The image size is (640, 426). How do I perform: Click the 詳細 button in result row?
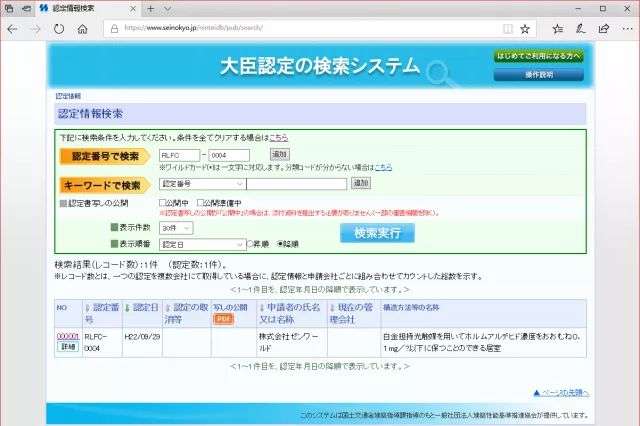pos(68,347)
